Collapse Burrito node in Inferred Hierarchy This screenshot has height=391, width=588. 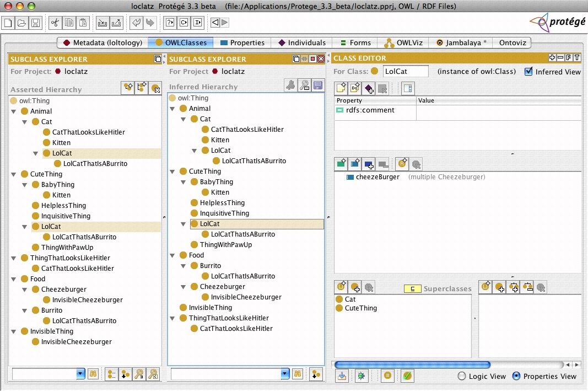(x=184, y=266)
